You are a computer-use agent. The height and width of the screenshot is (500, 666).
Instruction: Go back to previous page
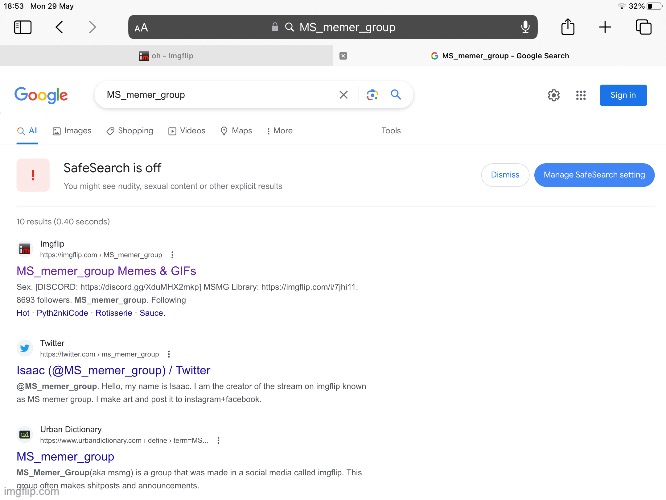(x=59, y=27)
